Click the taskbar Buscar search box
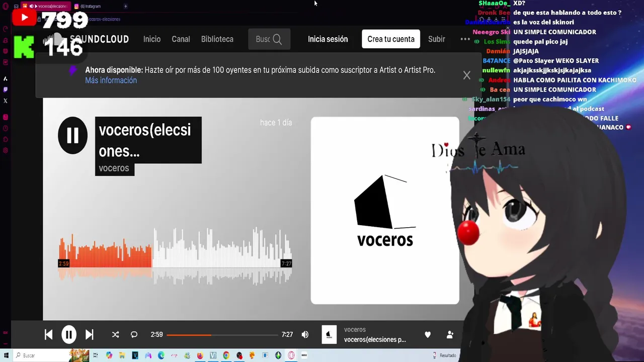The width and height of the screenshot is (644, 362). pos(50,355)
